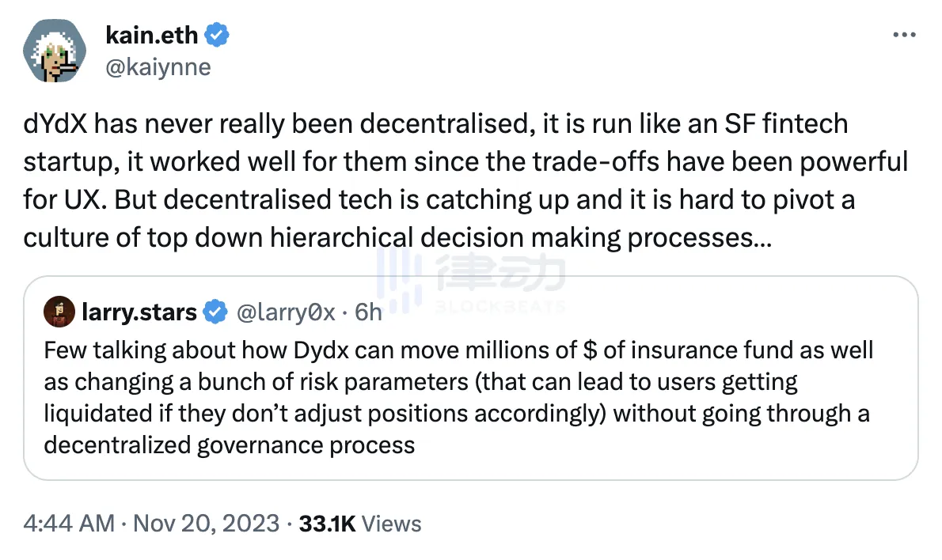The width and height of the screenshot is (942, 560).
Task: Click the phrase 'decentralized governance process'
Action: [x=230, y=445]
